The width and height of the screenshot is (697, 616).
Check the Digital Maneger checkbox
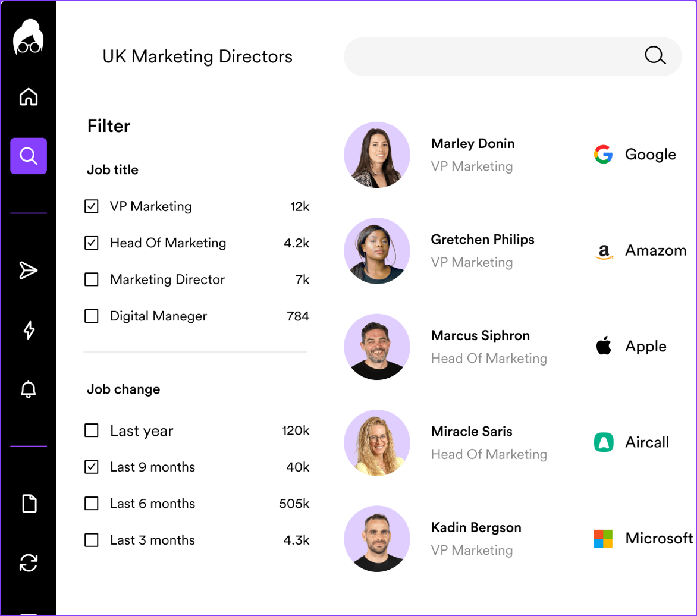[x=92, y=316]
